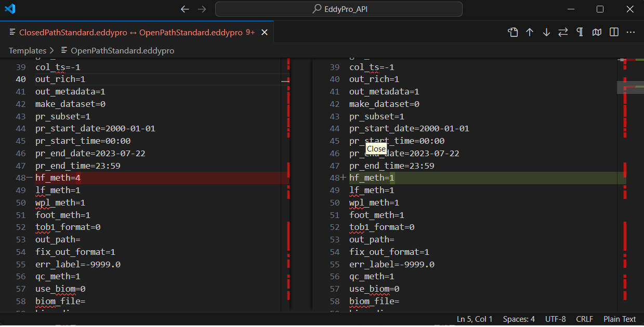The height and width of the screenshot is (327, 644).
Task: Jump to next change with down arrow
Action: coord(546,32)
